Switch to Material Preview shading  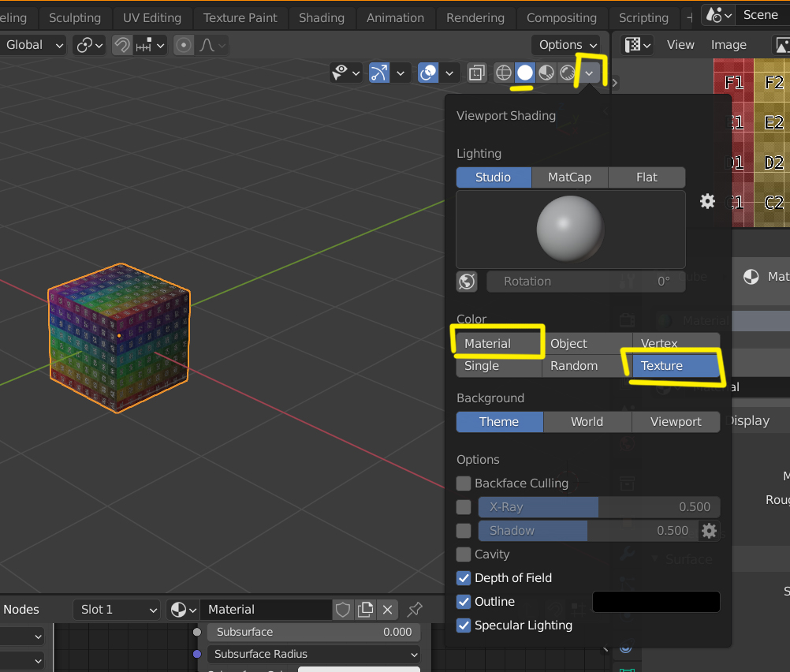(546, 73)
